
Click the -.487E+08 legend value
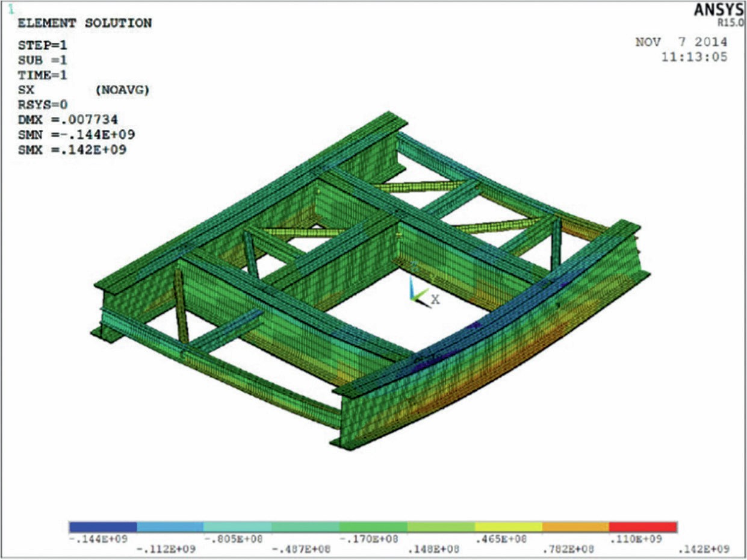(x=300, y=549)
